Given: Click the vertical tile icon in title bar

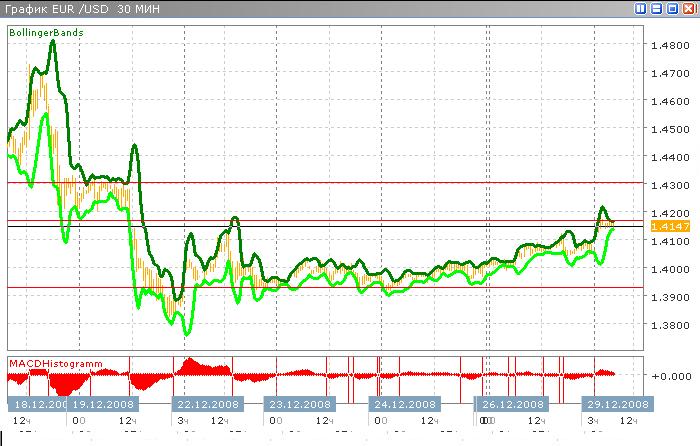Looking at the screenshot, I should point(641,8).
